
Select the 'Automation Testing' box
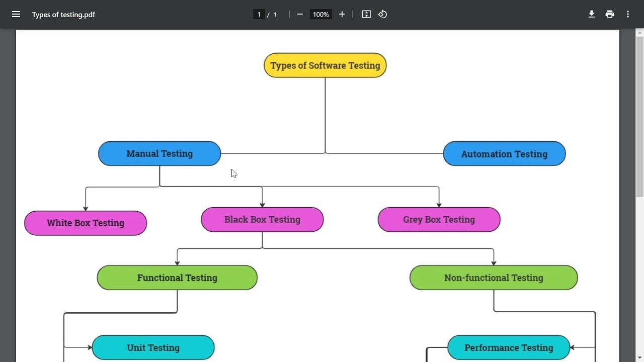pos(504,154)
